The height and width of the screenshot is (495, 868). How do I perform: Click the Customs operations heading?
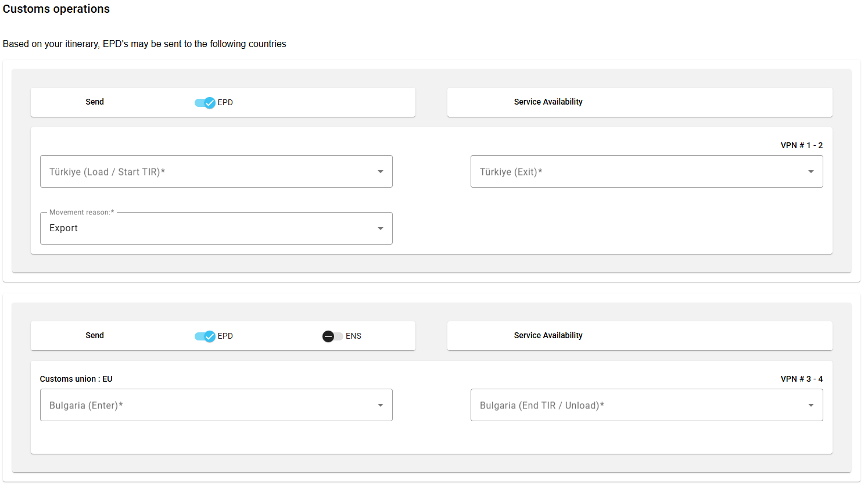[x=56, y=9]
